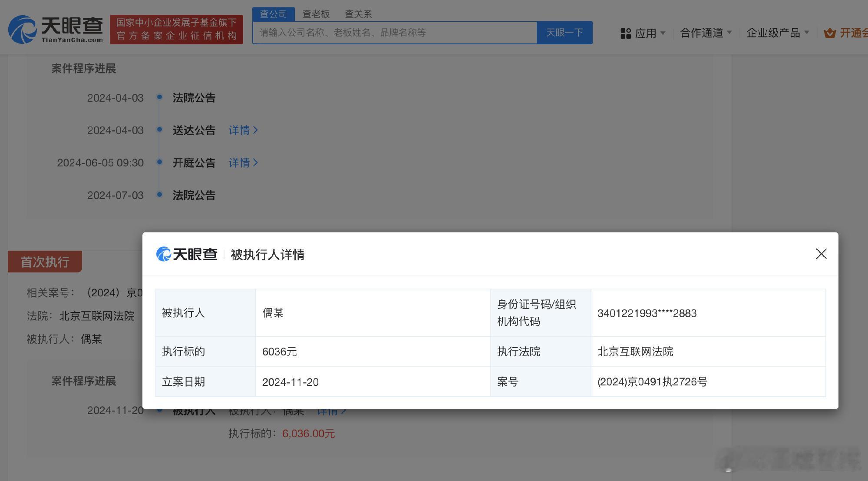Click the 2024-06-05 09:30 date entry
This screenshot has height=481, width=868.
coord(100,163)
